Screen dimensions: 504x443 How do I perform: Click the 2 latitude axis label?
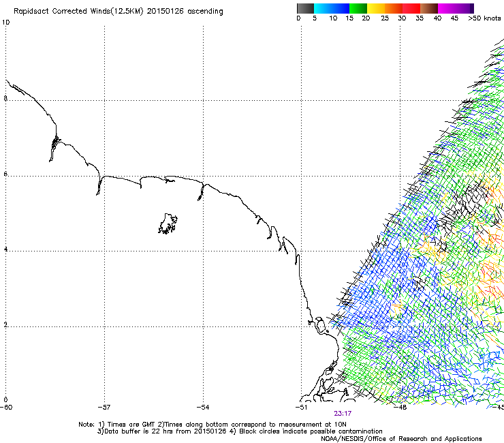(5, 324)
